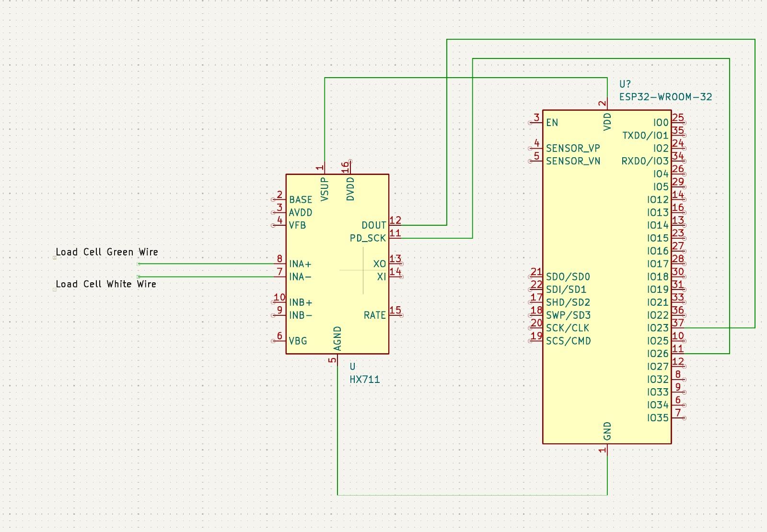Click the DOUT pin label on HX711

374,225
